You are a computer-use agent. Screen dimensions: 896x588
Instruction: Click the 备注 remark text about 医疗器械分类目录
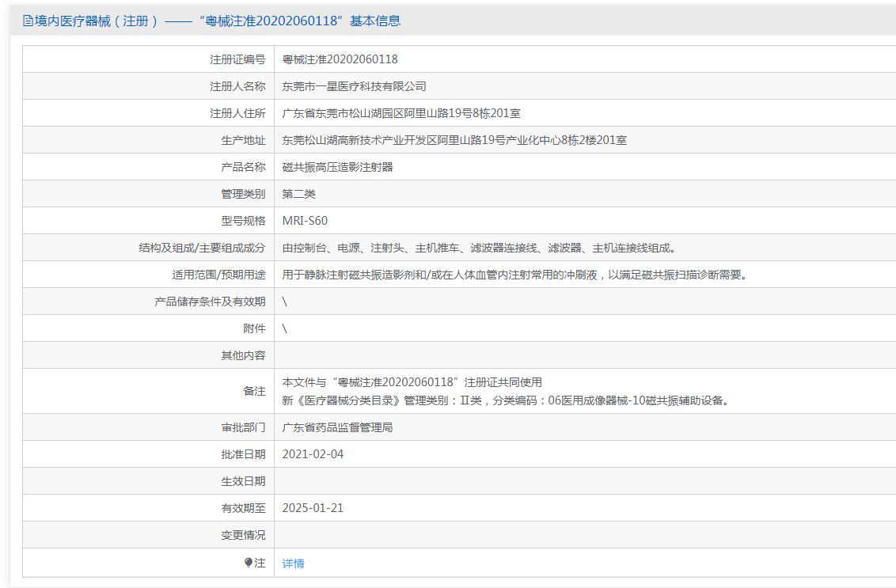click(x=507, y=400)
